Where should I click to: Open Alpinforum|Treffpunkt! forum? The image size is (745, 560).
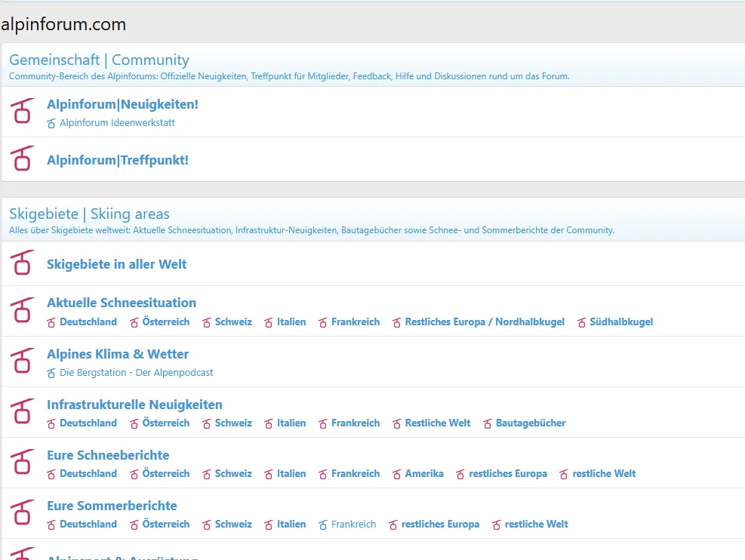(117, 160)
